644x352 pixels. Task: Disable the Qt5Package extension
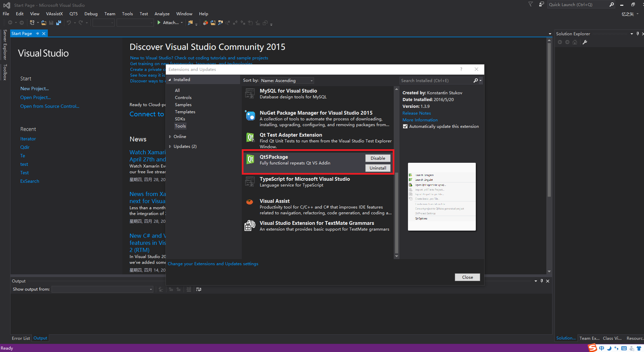(378, 158)
